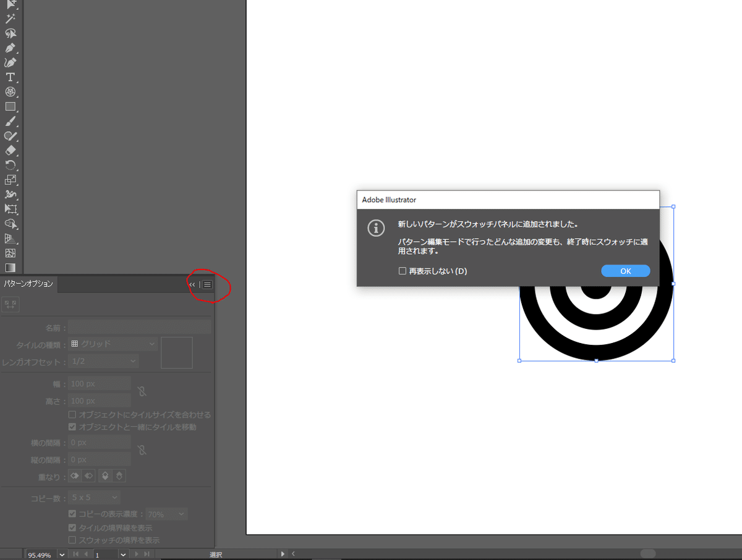Toggle the コピーの表示濃度 checkbox
This screenshot has width=742, height=560.
72,514
